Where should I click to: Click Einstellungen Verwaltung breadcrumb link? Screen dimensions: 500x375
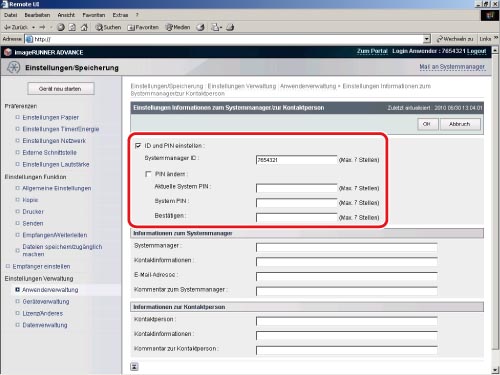(x=242, y=86)
